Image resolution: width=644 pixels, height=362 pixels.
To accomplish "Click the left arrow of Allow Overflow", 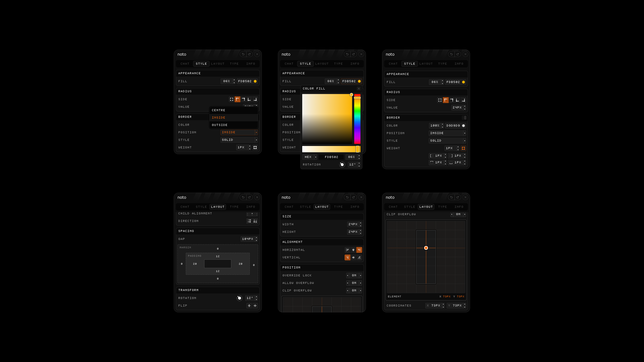I will click(x=347, y=283).
